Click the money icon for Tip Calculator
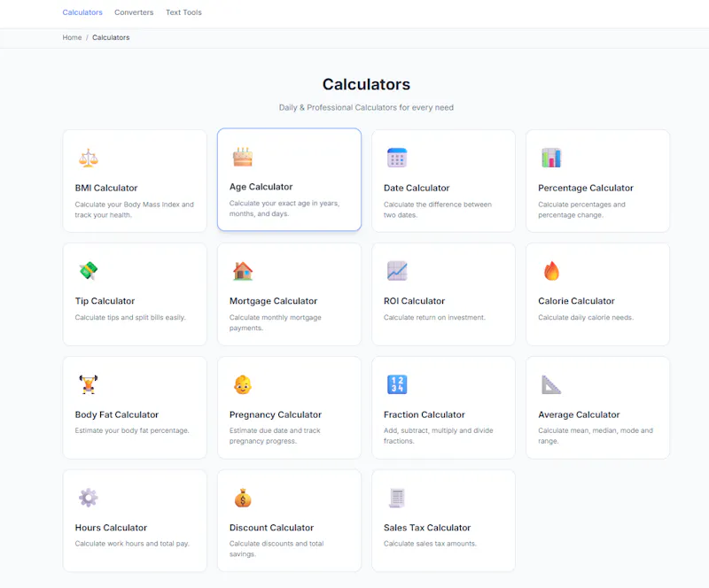The width and height of the screenshot is (709, 588). point(88,271)
